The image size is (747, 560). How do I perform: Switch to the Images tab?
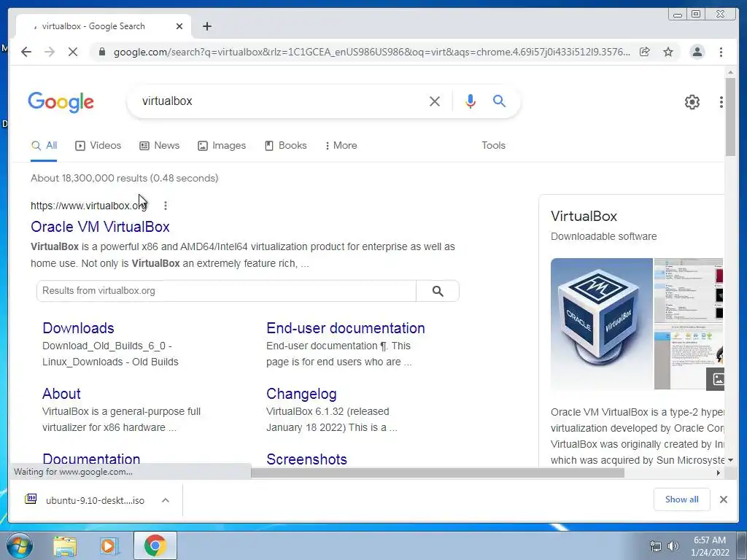(x=222, y=145)
